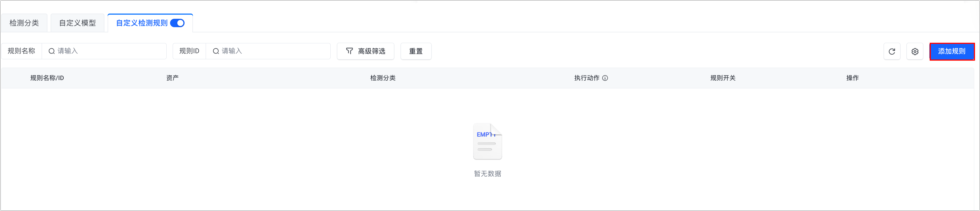Open the 自定义模型 tab
The image size is (980, 211).
pyautogui.click(x=77, y=23)
